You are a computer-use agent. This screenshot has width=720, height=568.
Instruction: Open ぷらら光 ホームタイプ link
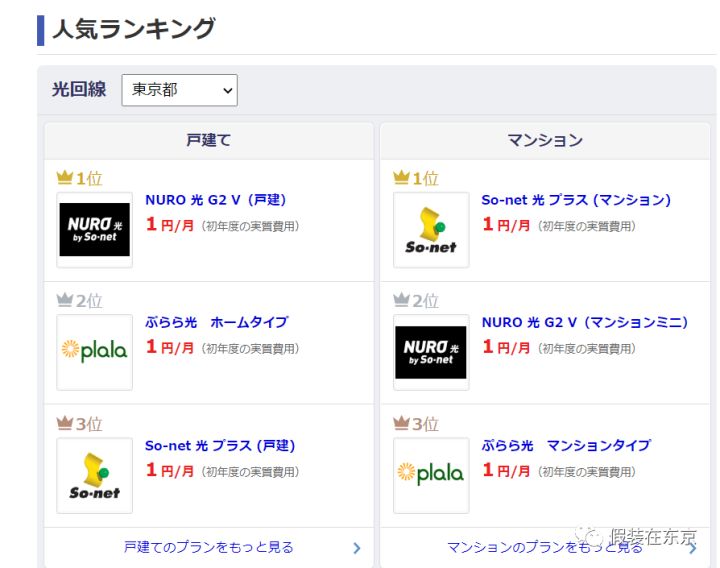coord(217,322)
